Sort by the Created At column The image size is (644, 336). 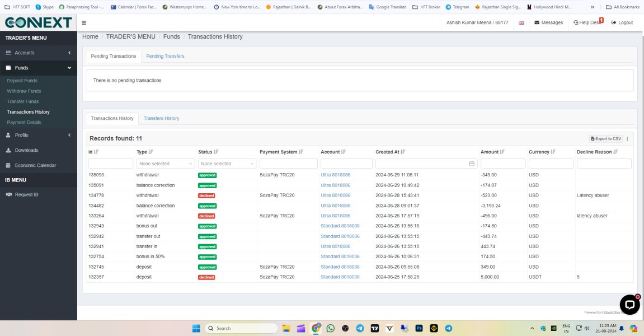click(x=403, y=152)
